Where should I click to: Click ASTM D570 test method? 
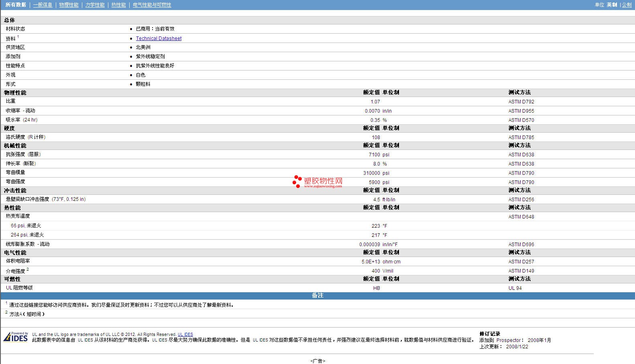pos(521,120)
